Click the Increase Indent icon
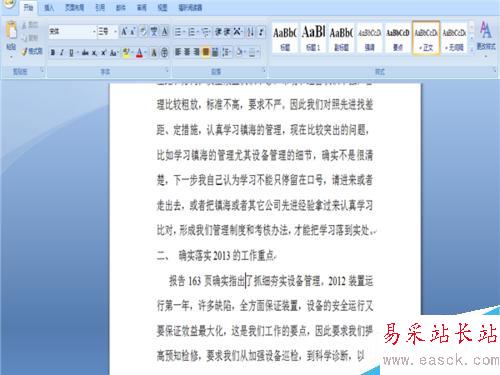 227,32
